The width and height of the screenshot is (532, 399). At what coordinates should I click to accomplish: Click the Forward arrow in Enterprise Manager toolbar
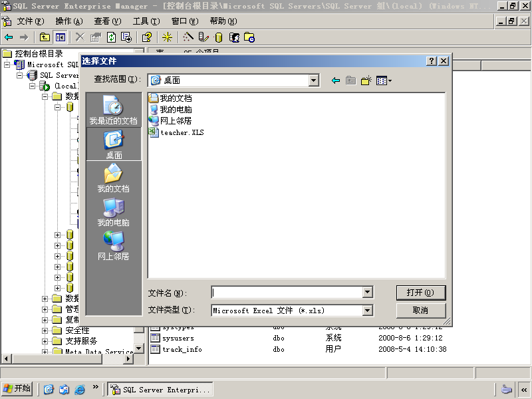pos(24,37)
